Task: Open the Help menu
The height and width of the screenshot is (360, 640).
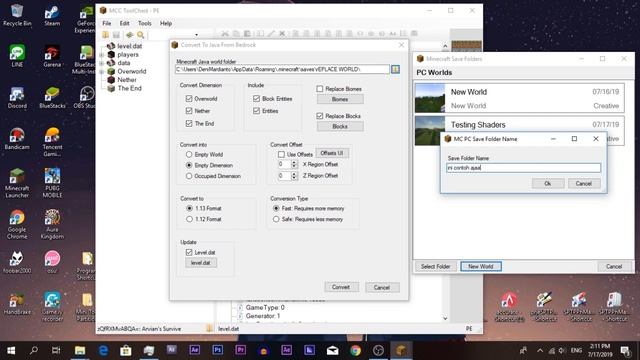Action: (x=166, y=23)
